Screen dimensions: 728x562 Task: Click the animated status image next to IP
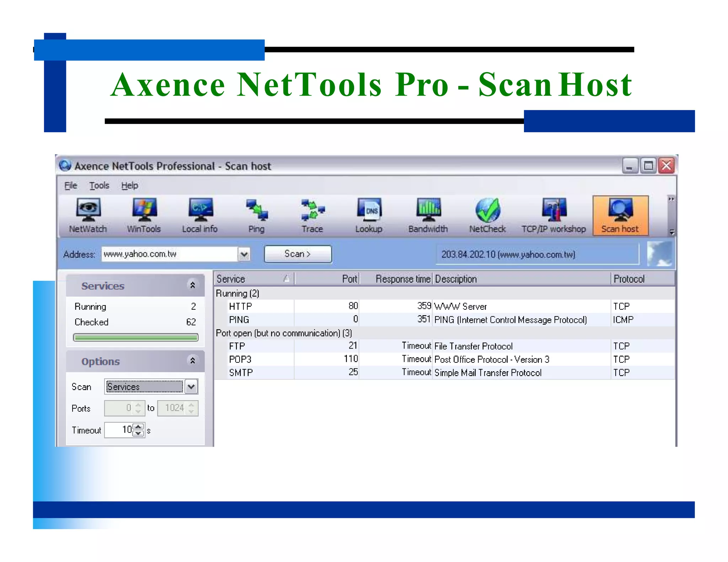(660, 254)
